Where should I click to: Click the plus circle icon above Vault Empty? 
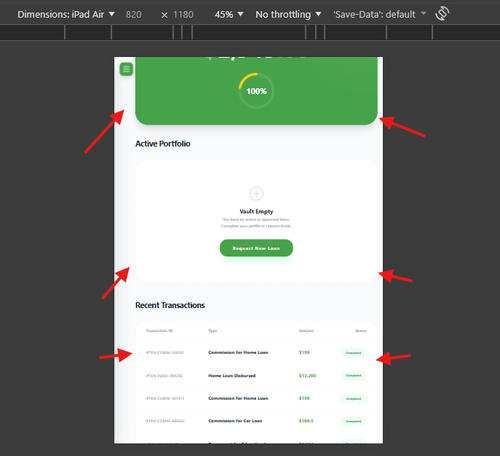[x=256, y=193]
